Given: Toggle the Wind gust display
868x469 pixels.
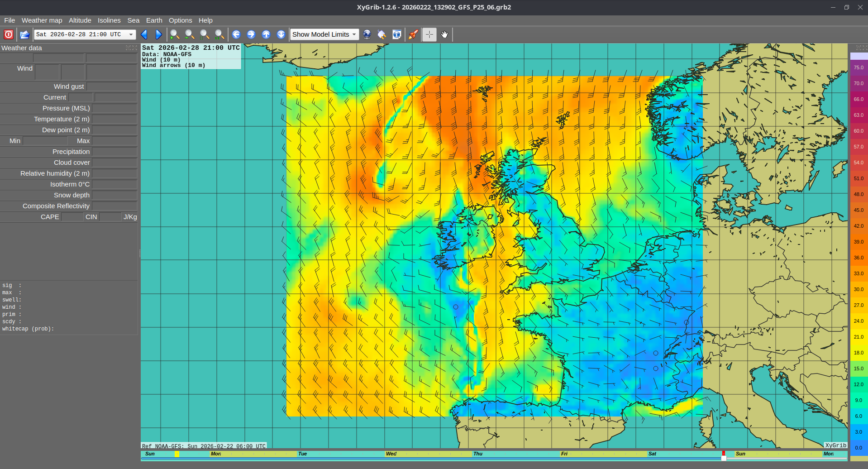Looking at the screenshot, I should 69,86.
